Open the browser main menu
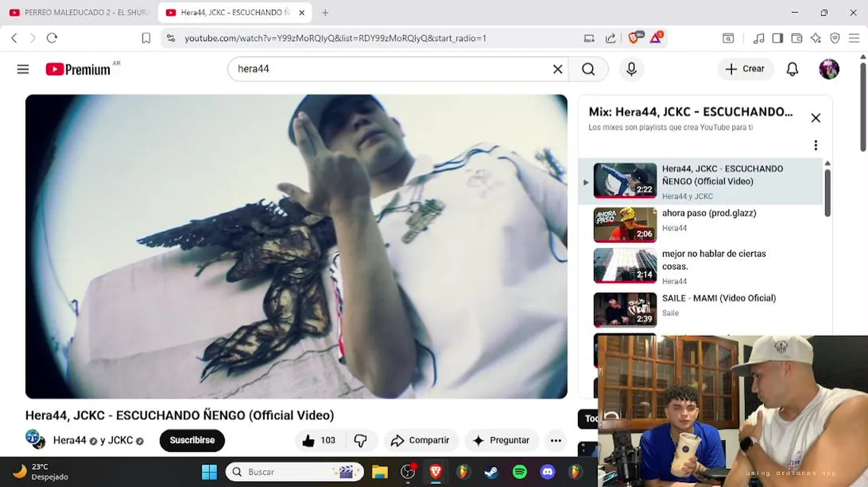This screenshot has height=487, width=868. [854, 39]
